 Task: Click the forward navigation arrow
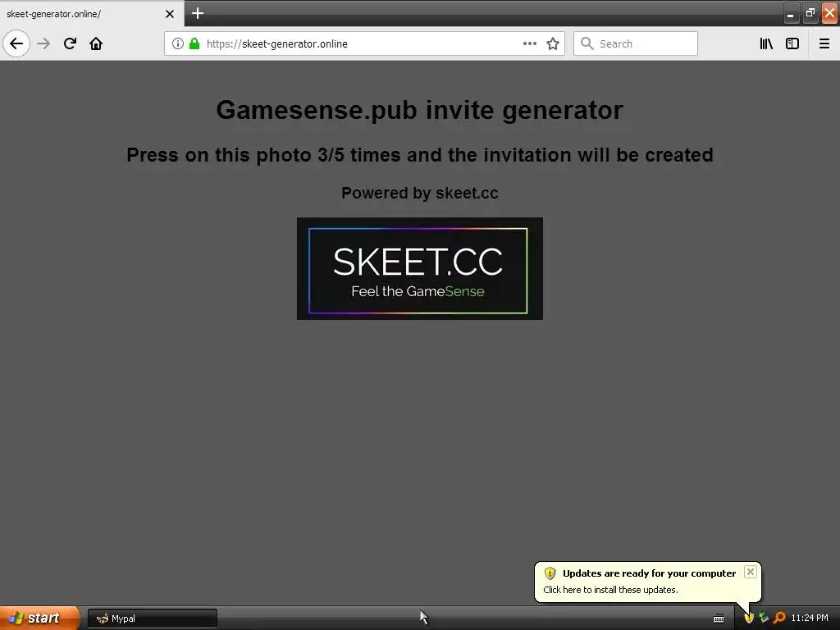43,43
